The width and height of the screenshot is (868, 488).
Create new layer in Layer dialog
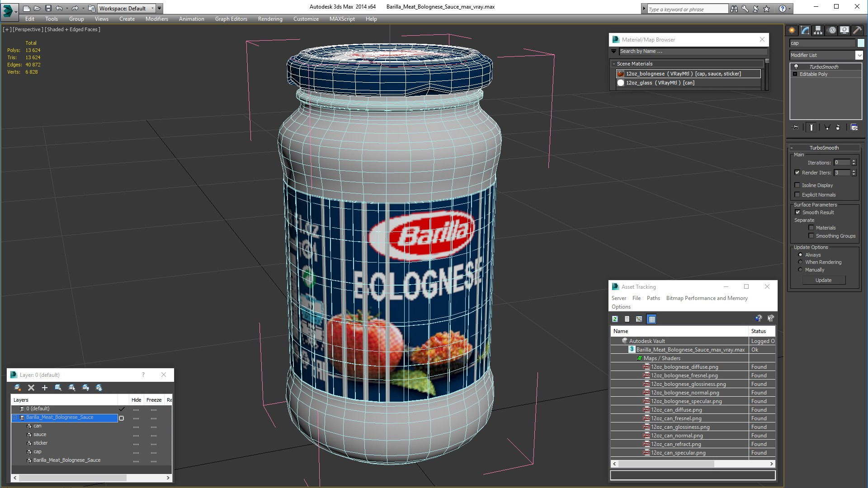(18, 388)
